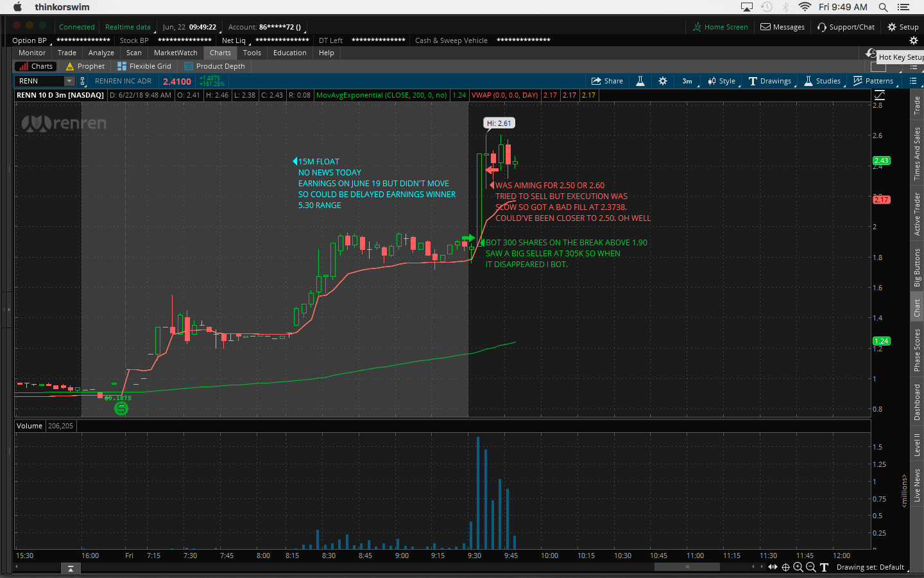Image resolution: width=924 pixels, height=578 pixels.
Task: Switch to the Tools tab
Action: [x=252, y=53]
